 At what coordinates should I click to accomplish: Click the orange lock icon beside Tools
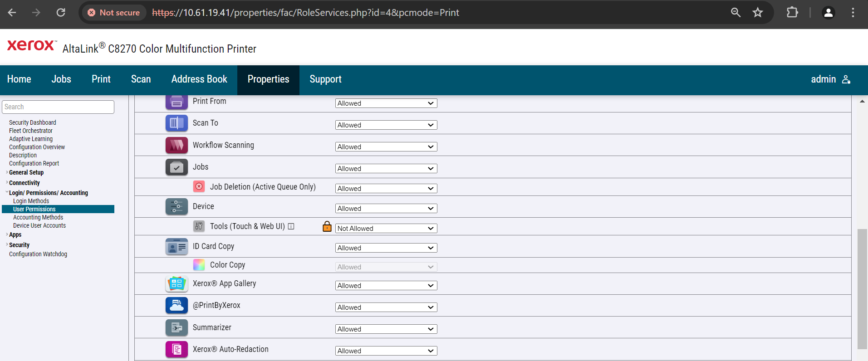pyautogui.click(x=327, y=226)
